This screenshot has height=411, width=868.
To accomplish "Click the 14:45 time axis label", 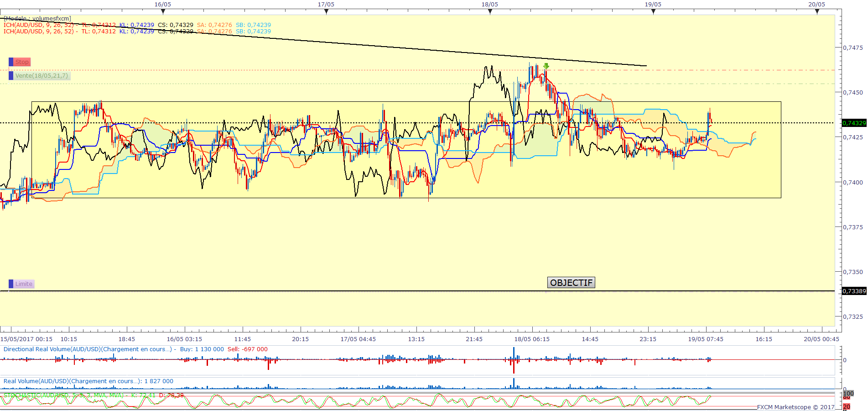I will [590, 339].
